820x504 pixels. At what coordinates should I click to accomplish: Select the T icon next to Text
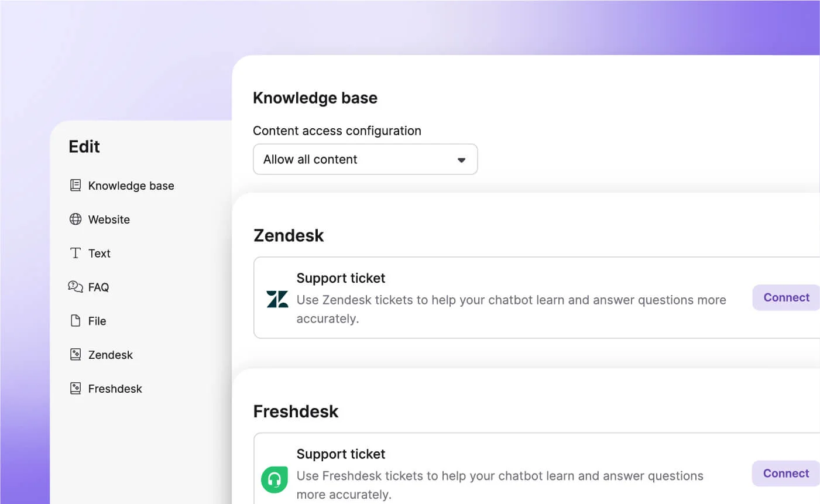pos(76,253)
